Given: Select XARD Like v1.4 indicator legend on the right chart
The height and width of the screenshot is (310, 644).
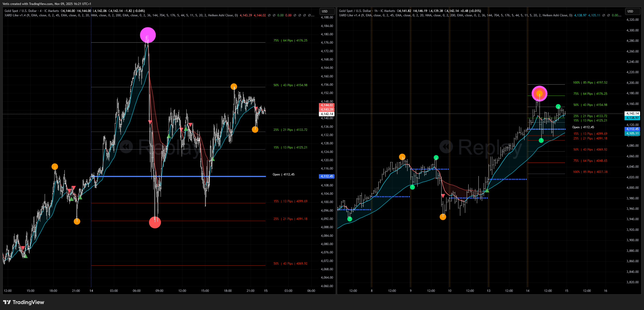Looking at the screenshot, I should [350, 15].
